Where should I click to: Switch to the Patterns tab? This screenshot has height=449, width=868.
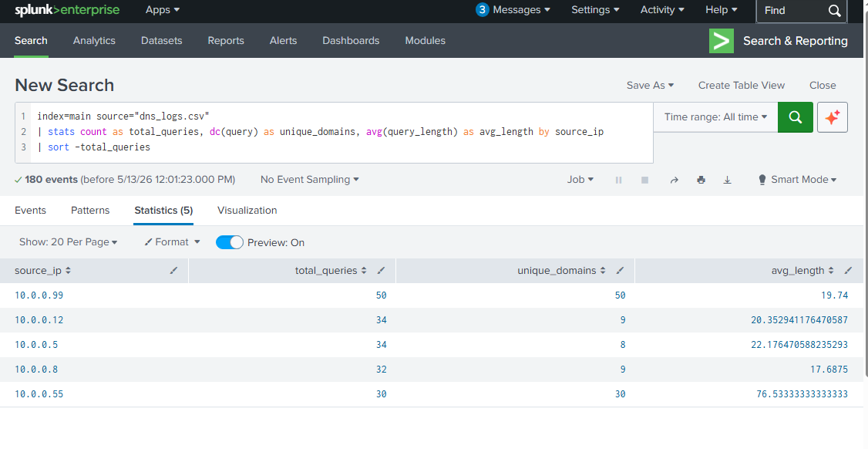(90, 211)
